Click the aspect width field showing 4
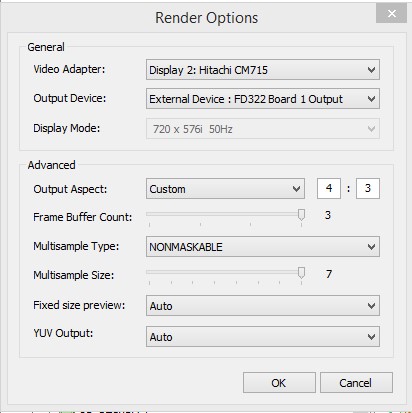 coord(329,188)
